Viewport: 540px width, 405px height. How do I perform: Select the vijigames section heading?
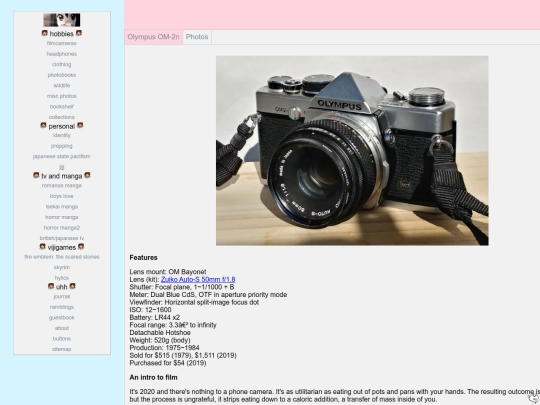click(x=62, y=248)
